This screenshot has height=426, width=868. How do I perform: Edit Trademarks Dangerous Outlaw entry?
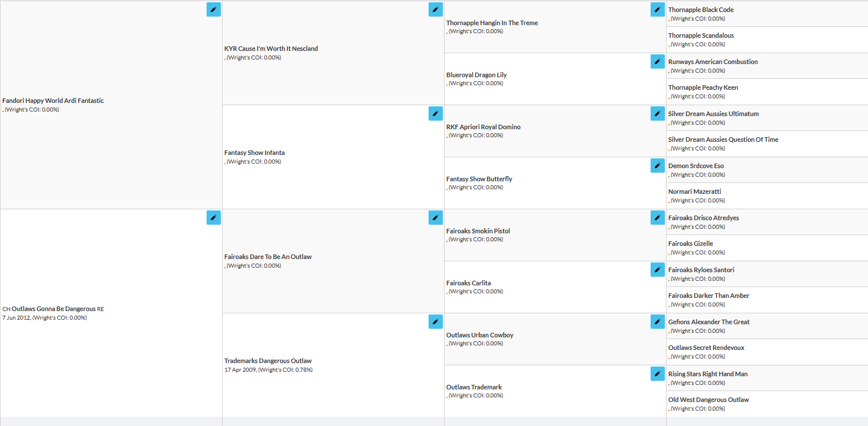(435, 321)
